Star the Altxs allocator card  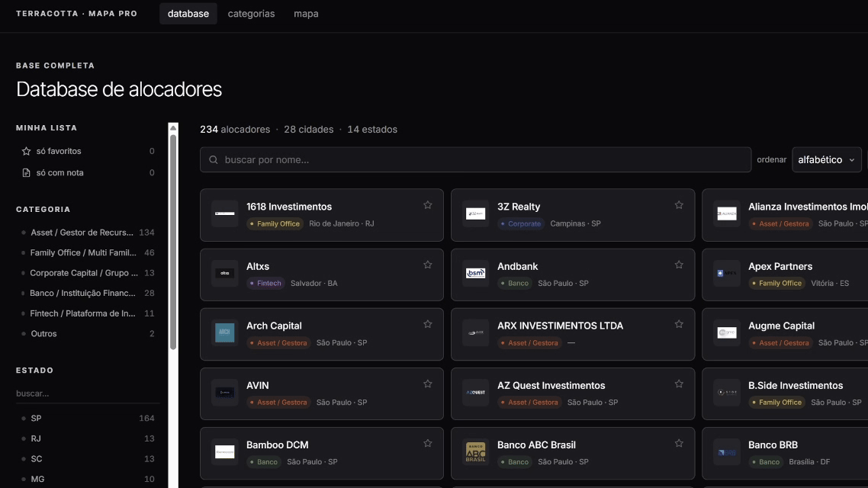coord(428,265)
